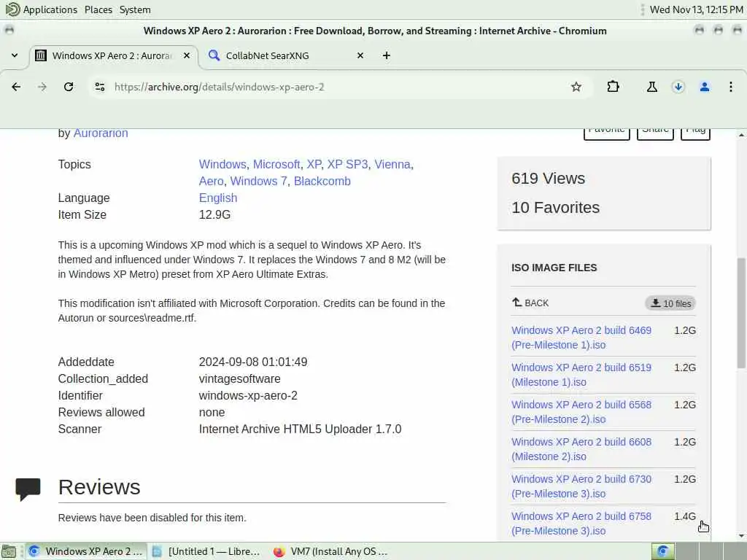Select the Windows XP Aero 2 tab
The height and width of the screenshot is (560, 747).
(x=115, y=55)
